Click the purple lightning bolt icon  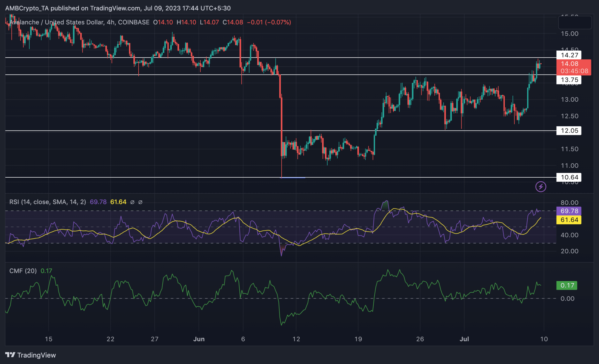tap(541, 187)
